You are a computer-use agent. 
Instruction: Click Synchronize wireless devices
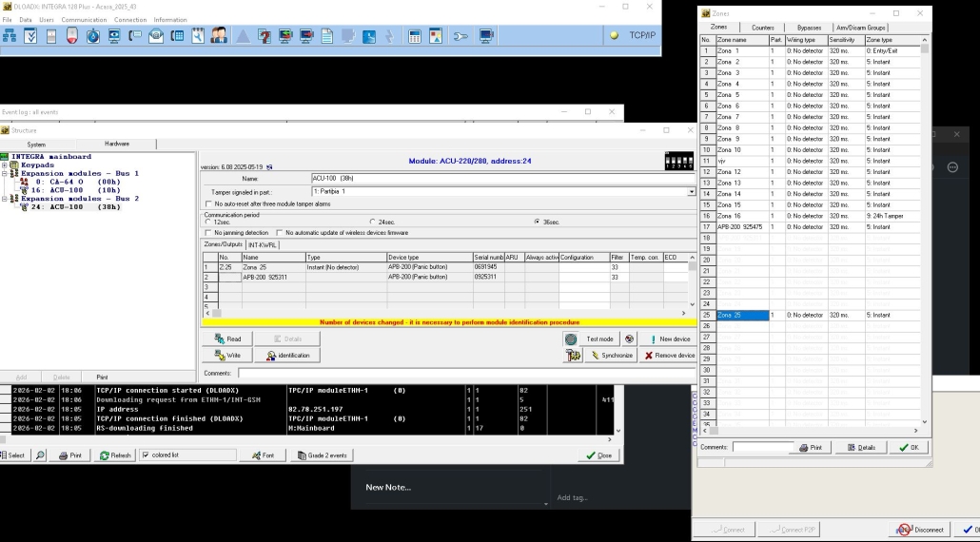point(610,355)
